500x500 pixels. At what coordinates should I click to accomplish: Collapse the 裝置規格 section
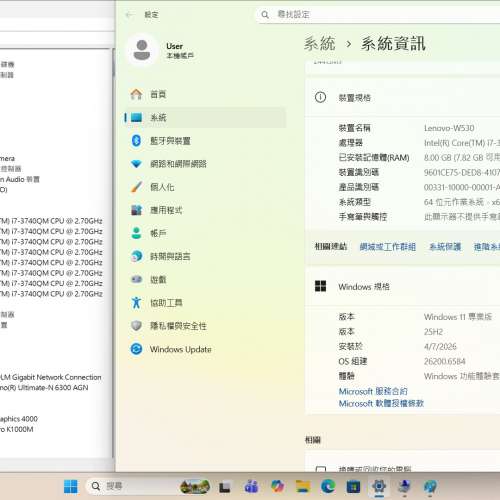click(403, 97)
